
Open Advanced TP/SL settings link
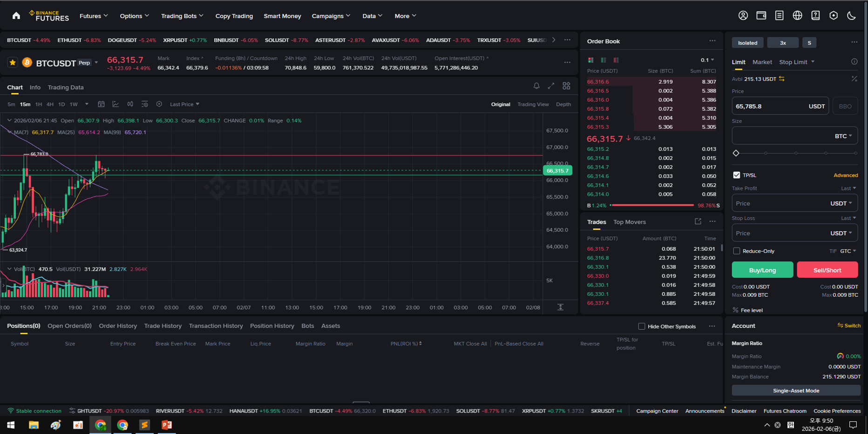coord(845,175)
